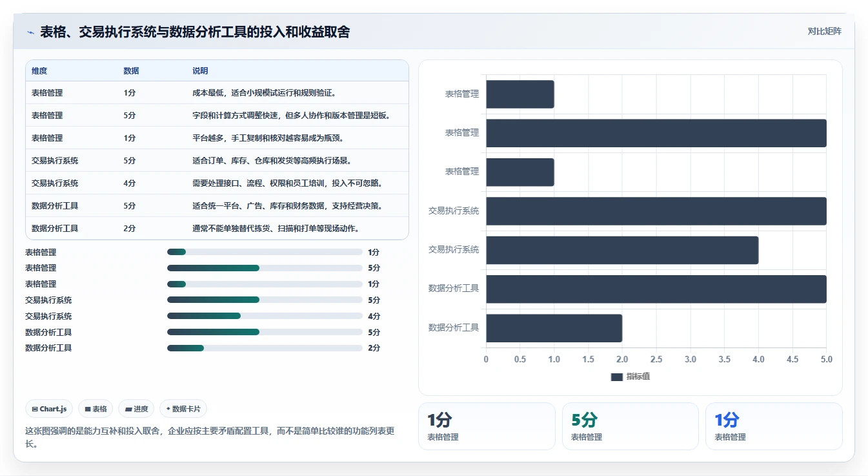Select the 表格 tag
This screenshot has width=868, height=476.
tap(96, 409)
